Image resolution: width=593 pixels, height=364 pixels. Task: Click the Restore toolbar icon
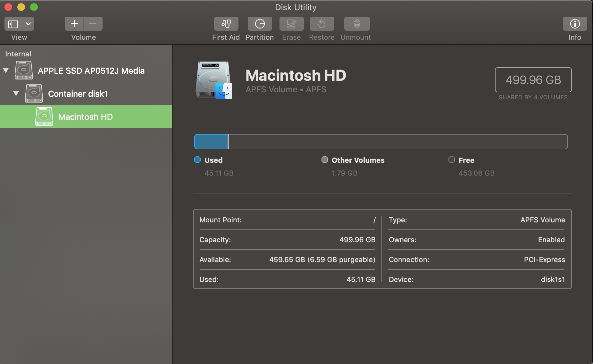pos(322,24)
